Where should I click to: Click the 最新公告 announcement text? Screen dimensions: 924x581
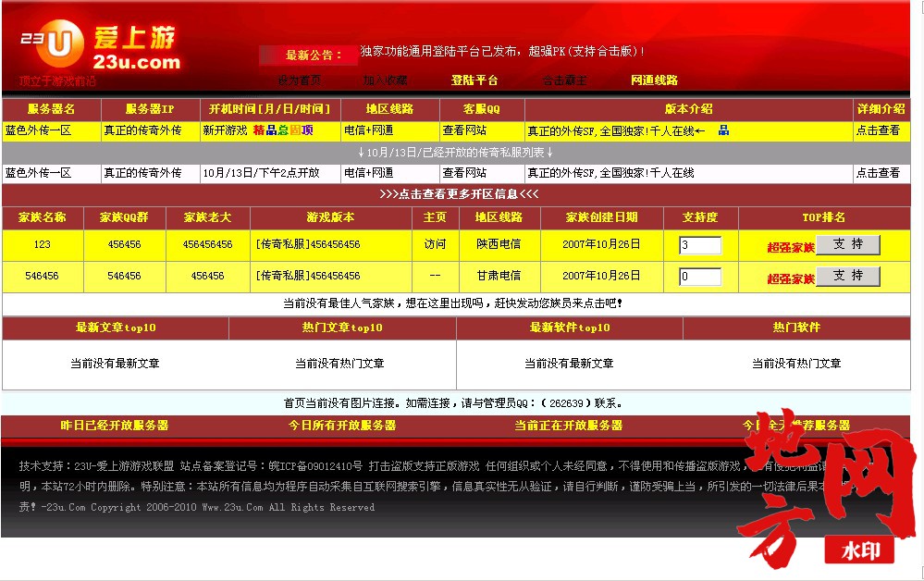tap(502, 52)
